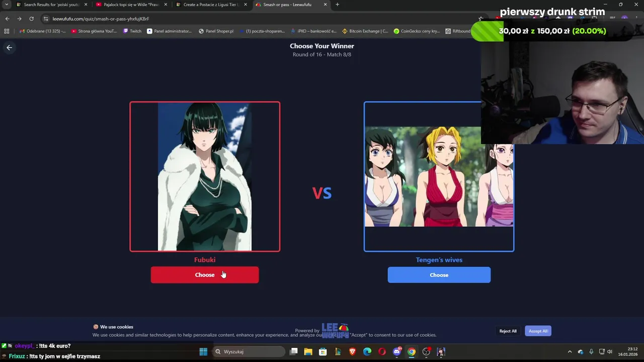Open the Panel Shoper.pl bookmark

pyautogui.click(x=216, y=31)
